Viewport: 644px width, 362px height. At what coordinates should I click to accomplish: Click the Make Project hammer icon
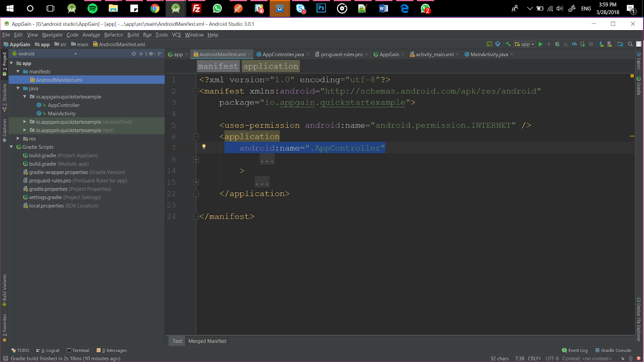508,44
